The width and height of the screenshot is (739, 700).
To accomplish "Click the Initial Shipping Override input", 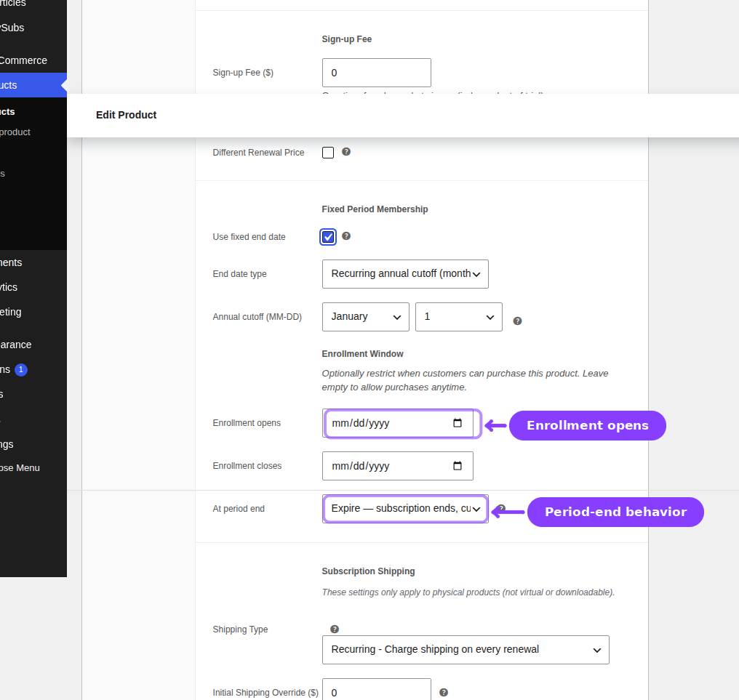I will click(x=377, y=690).
